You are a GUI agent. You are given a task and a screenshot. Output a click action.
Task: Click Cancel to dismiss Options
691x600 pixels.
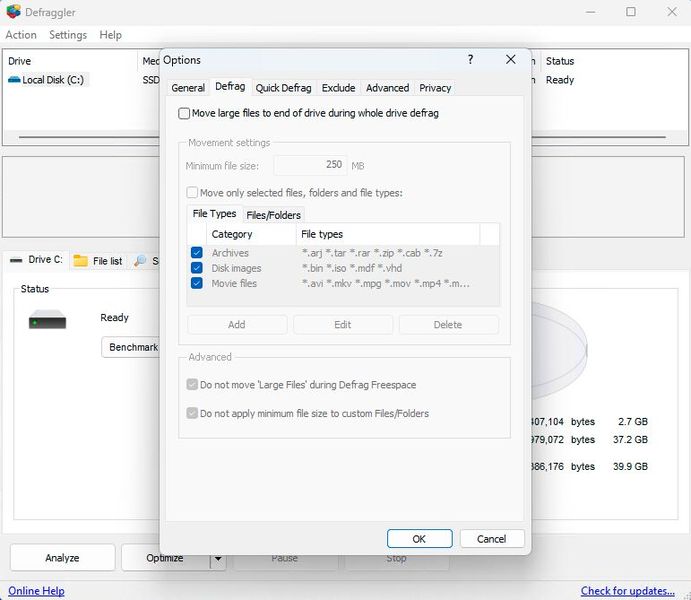pyautogui.click(x=492, y=539)
